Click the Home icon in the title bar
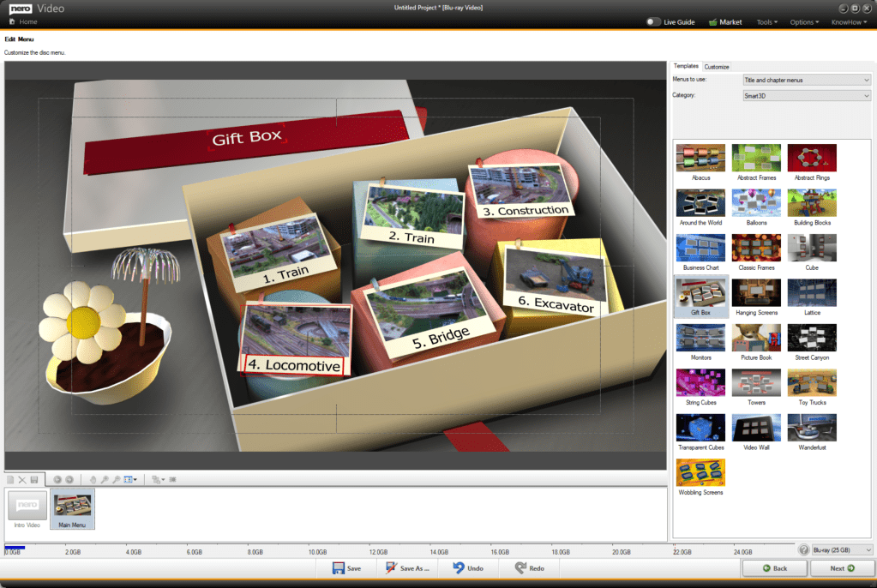This screenshot has height=588, width=877. (x=13, y=21)
